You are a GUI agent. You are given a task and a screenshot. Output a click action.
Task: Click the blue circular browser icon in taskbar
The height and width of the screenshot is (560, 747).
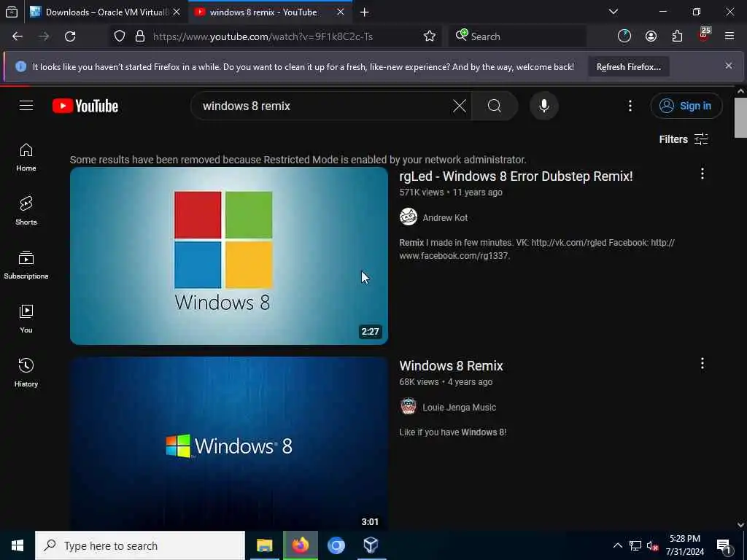click(x=336, y=545)
